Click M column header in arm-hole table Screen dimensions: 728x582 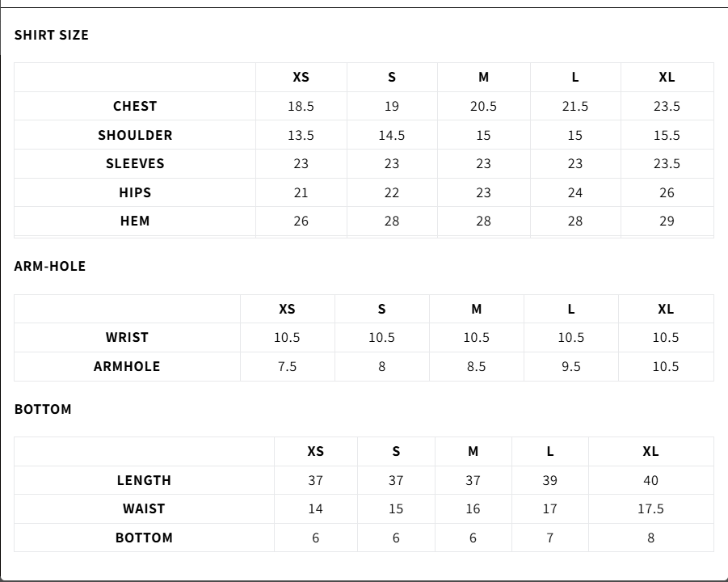[476, 309]
